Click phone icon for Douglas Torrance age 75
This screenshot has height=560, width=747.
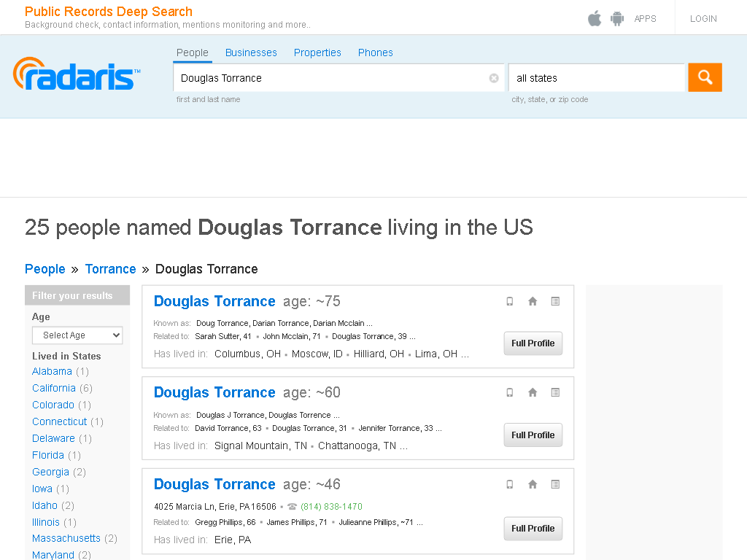[510, 301]
